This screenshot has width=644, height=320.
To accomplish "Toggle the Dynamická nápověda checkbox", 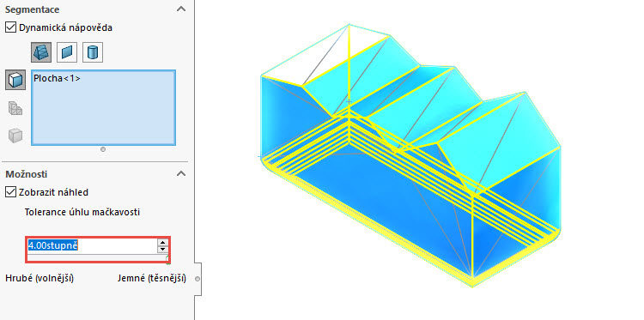I will coord(10,28).
